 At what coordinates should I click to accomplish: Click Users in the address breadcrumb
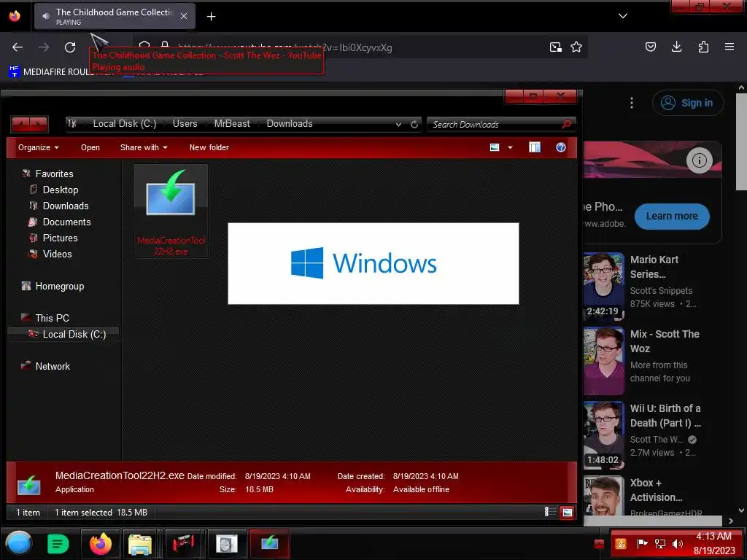pos(185,124)
